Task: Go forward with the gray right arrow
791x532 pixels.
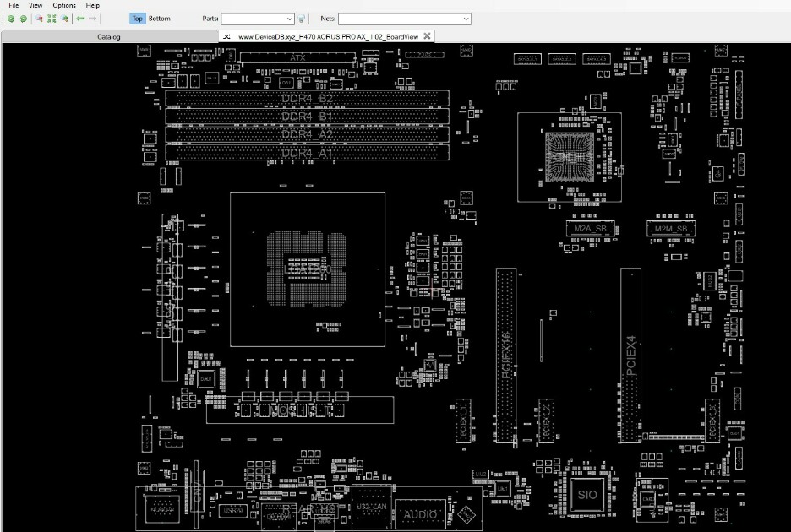Action: click(x=92, y=19)
